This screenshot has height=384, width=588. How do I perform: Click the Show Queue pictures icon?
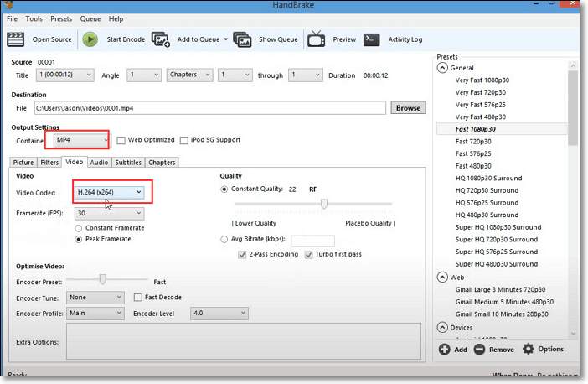[242, 39]
